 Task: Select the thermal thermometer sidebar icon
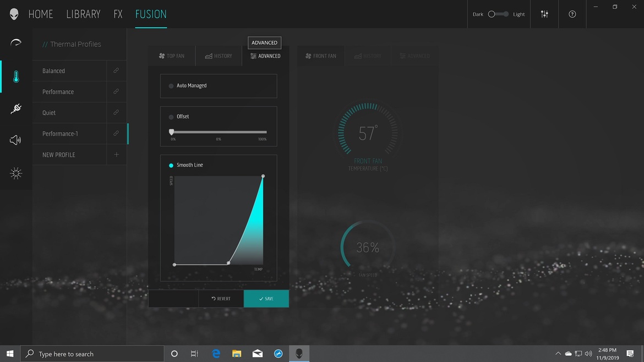pyautogui.click(x=15, y=76)
